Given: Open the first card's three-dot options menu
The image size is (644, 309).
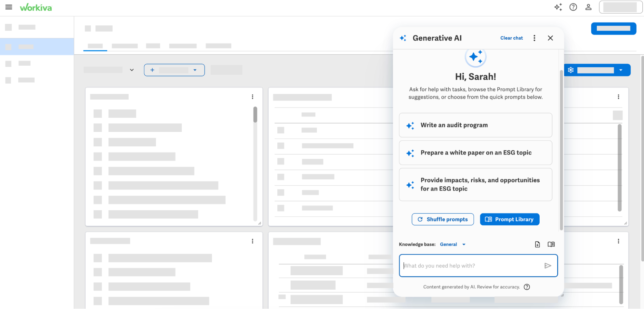Looking at the screenshot, I should coord(253,97).
